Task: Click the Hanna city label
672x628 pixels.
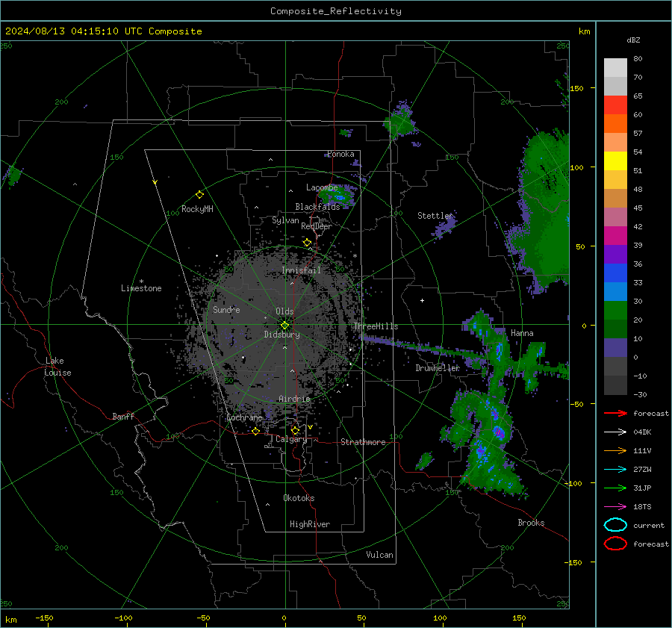Action: point(522,333)
